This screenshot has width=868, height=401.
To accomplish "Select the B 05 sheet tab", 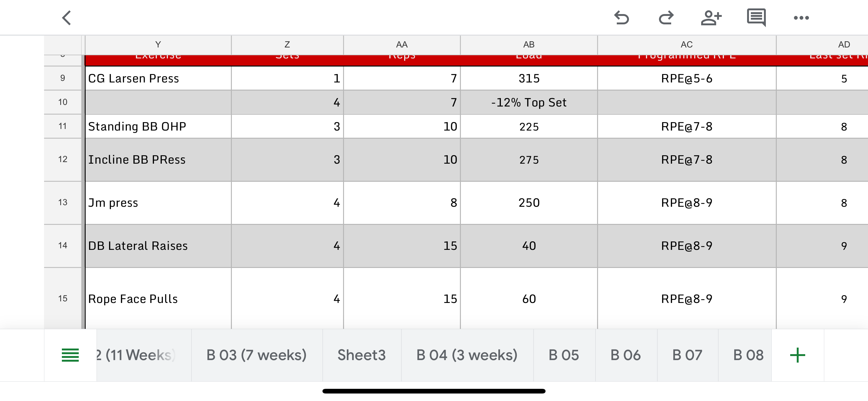I will pos(564,355).
